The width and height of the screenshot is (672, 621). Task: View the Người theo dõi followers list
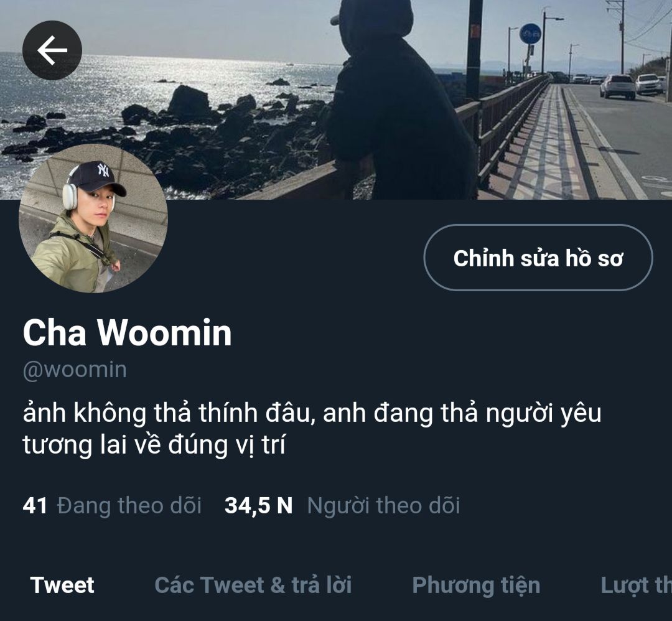tap(383, 506)
